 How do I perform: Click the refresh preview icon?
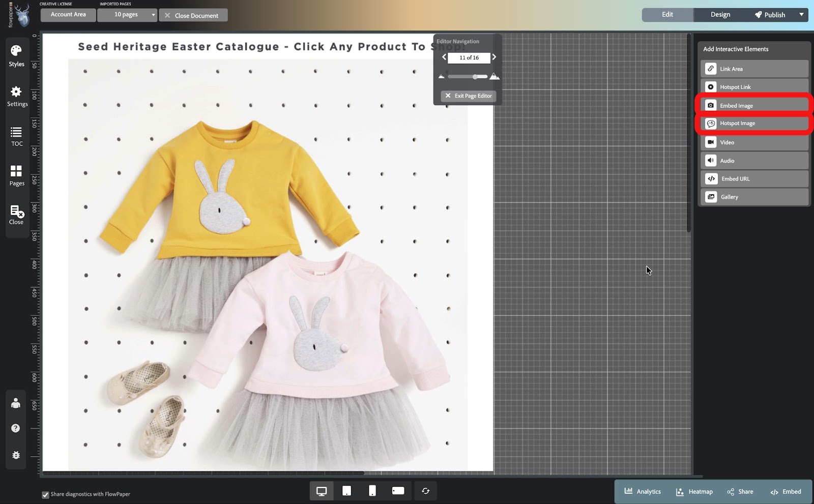click(425, 491)
